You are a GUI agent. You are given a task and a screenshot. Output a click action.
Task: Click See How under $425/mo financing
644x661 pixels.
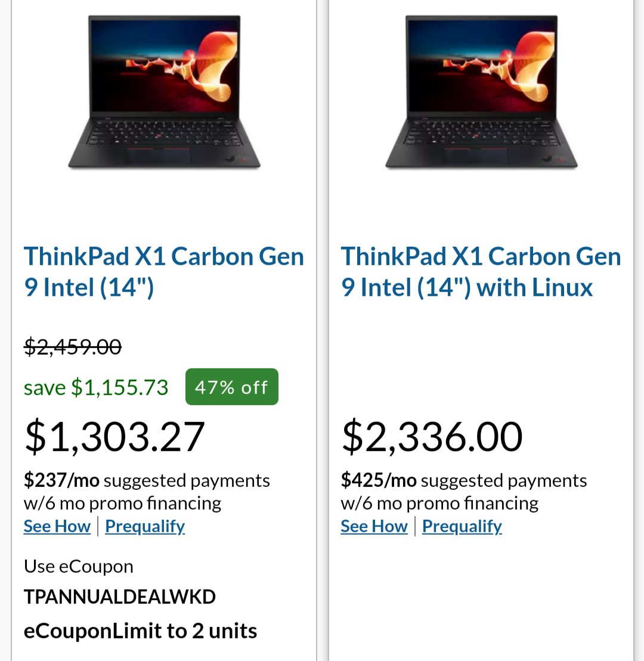374,526
